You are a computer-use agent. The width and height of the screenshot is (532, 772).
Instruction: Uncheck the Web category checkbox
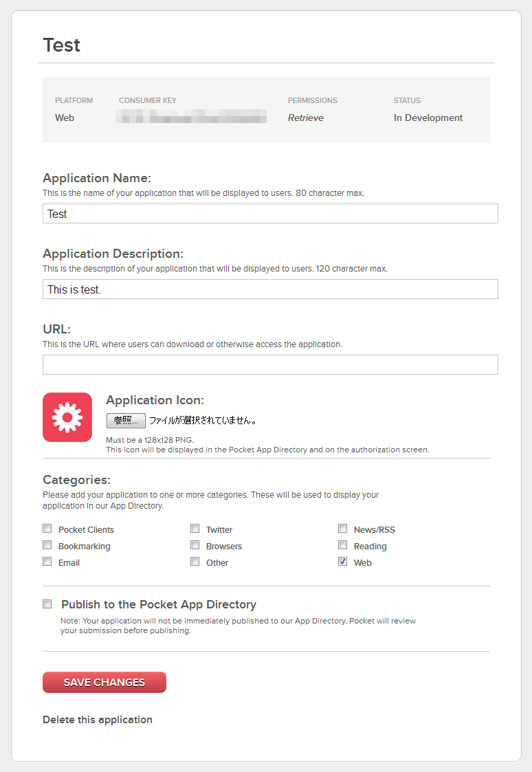pos(342,561)
